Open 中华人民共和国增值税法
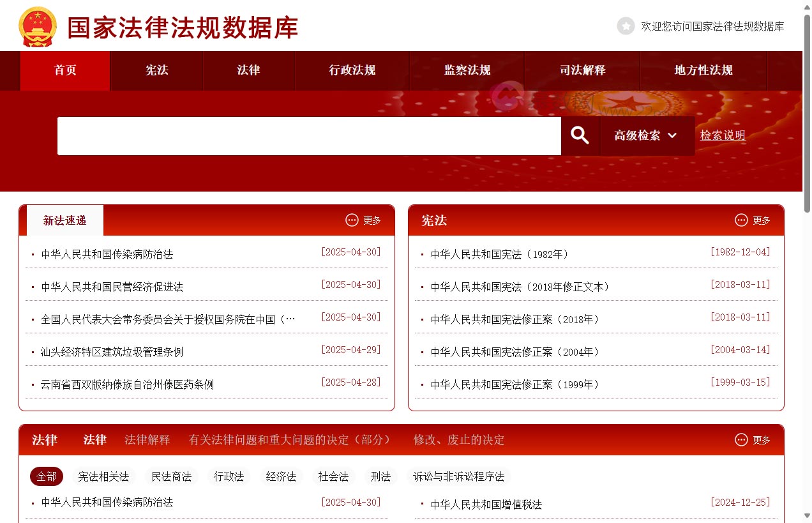 click(x=488, y=504)
